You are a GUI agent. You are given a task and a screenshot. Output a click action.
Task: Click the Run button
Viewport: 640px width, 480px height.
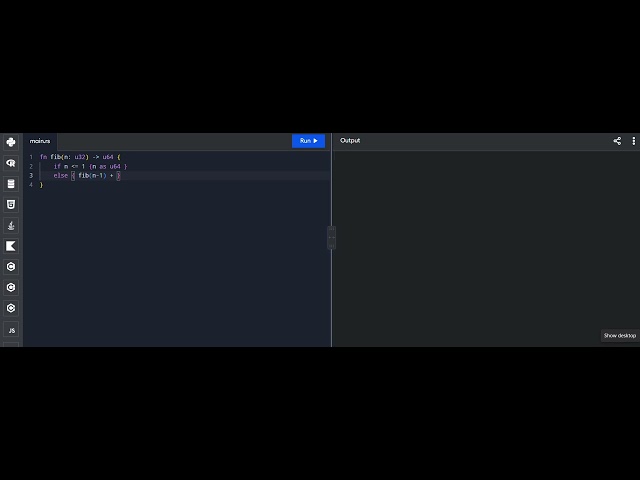click(308, 141)
